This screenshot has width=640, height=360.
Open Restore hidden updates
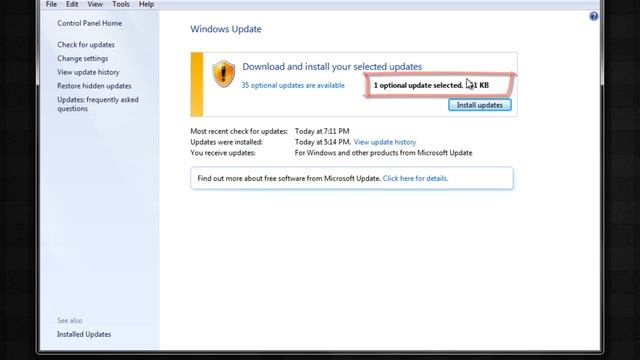[94, 86]
